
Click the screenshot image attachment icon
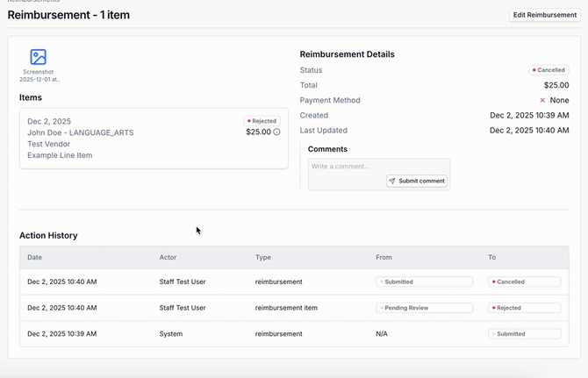(x=38, y=57)
